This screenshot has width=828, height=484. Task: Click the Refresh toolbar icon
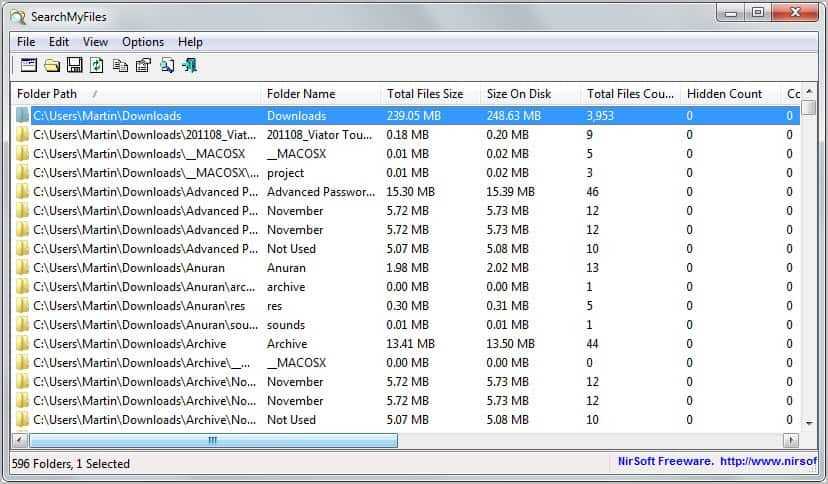click(x=97, y=66)
